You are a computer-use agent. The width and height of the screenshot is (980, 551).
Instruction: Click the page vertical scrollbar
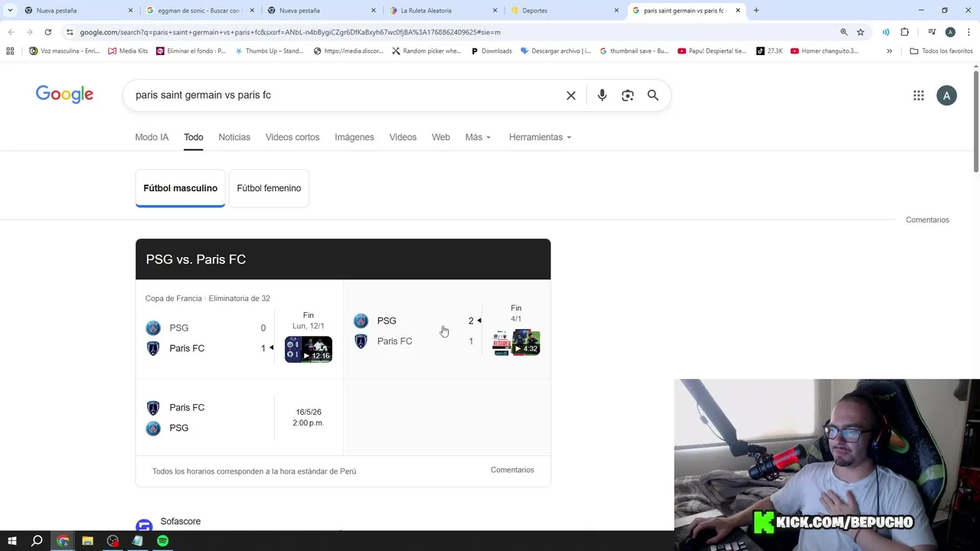coord(976,122)
